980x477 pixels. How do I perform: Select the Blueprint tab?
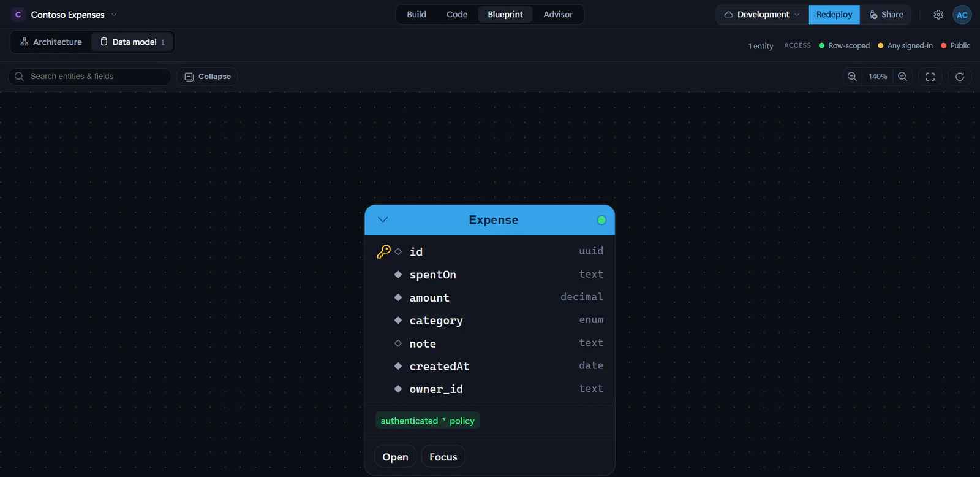(x=505, y=15)
